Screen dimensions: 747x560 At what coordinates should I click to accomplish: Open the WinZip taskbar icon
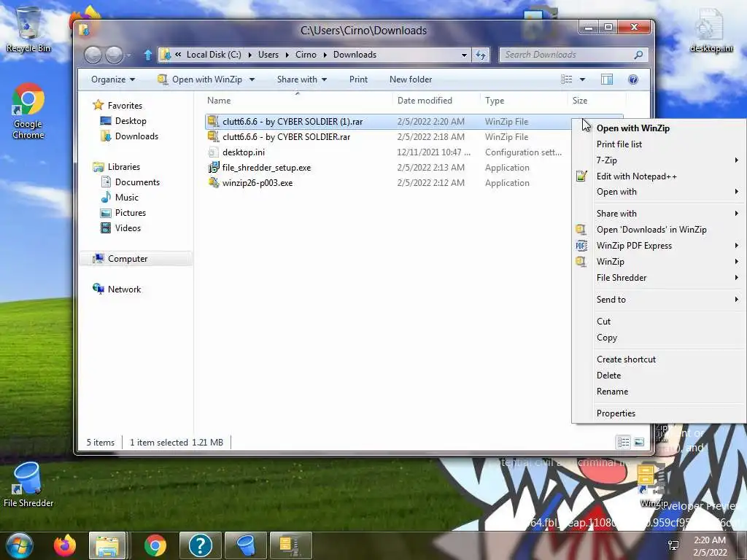click(x=290, y=545)
